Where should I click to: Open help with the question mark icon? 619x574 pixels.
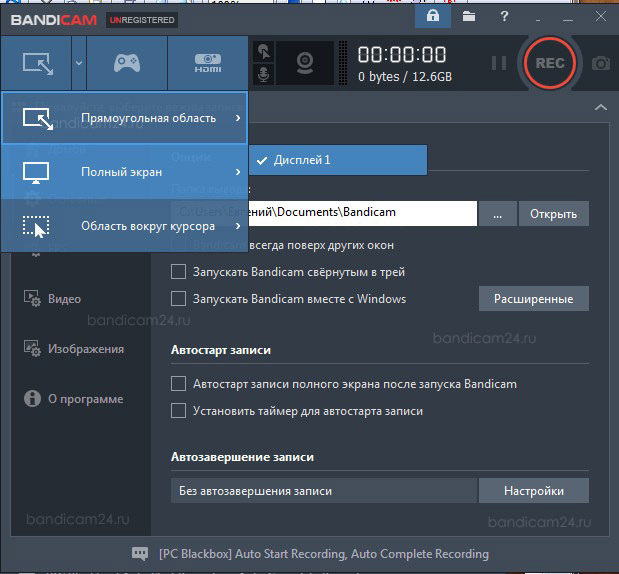click(x=504, y=16)
